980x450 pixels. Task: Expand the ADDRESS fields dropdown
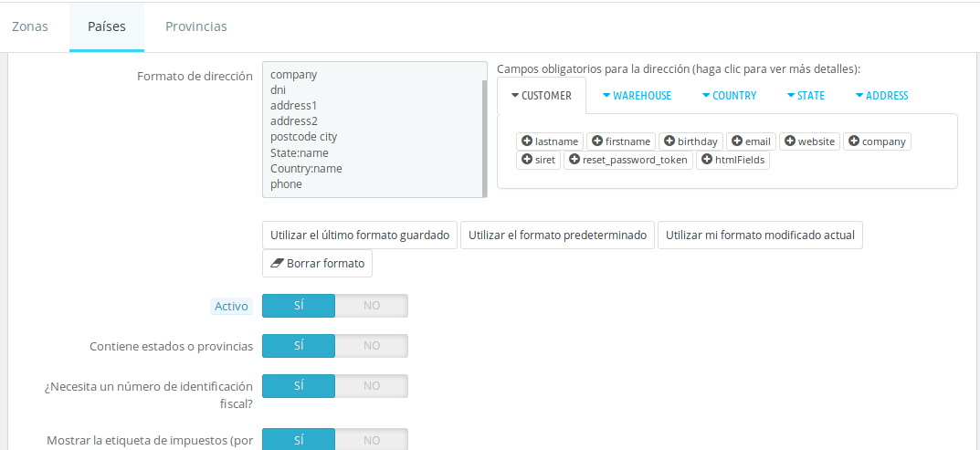(882, 96)
